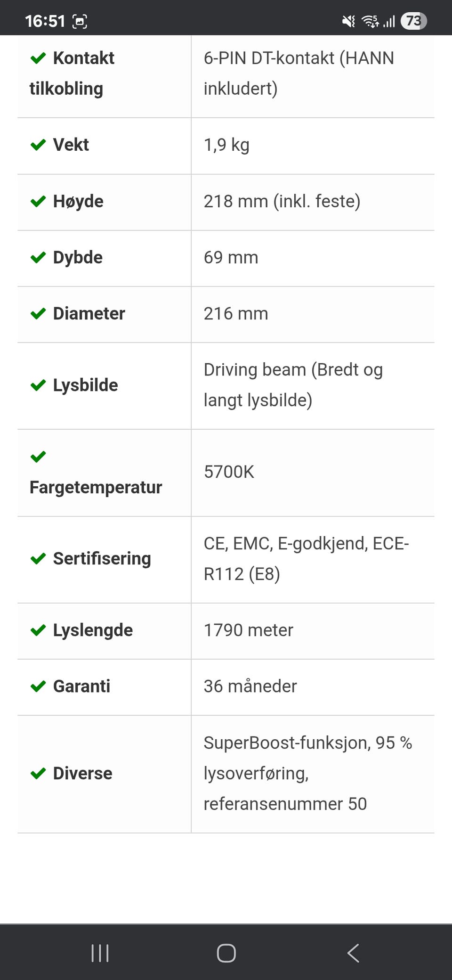Tap the Android back navigation button
The image size is (452, 980).
(x=353, y=953)
